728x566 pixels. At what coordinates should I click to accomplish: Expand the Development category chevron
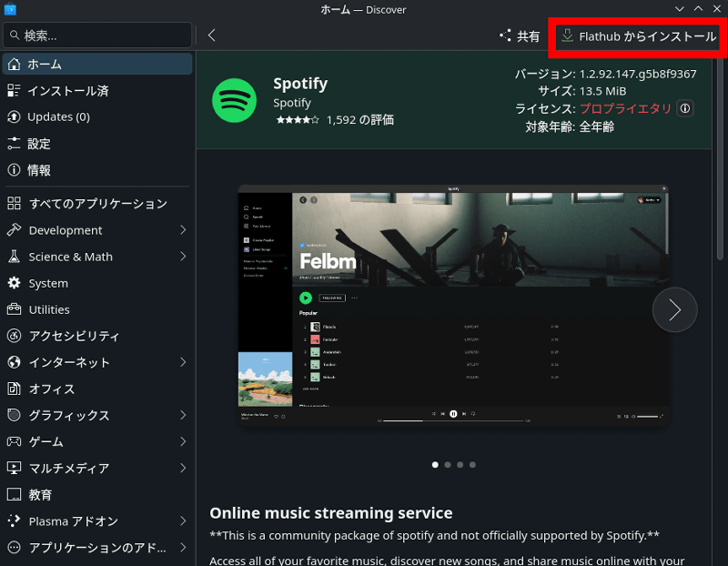pyautogui.click(x=183, y=230)
